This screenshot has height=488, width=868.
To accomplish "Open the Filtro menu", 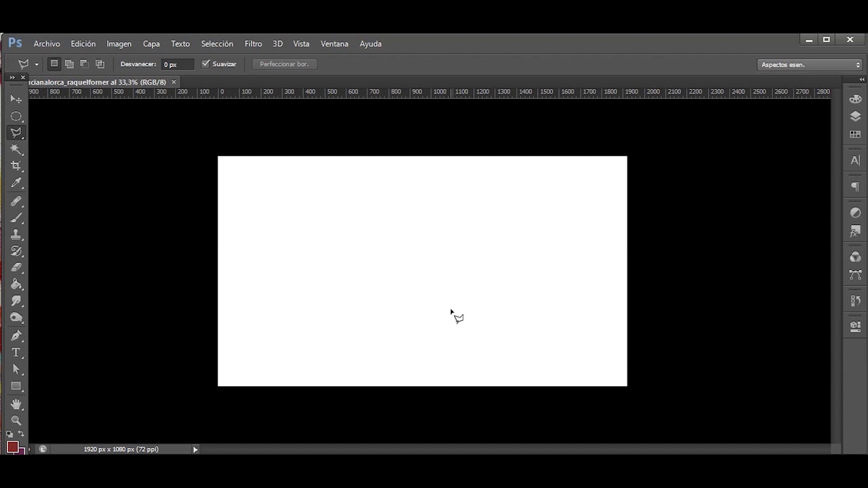I will click(x=253, y=43).
